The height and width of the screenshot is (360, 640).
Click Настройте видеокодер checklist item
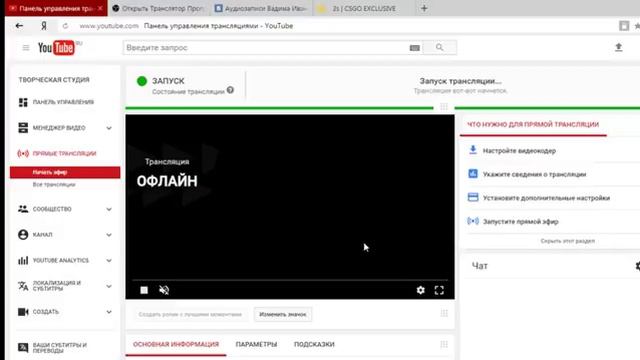click(519, 151)
